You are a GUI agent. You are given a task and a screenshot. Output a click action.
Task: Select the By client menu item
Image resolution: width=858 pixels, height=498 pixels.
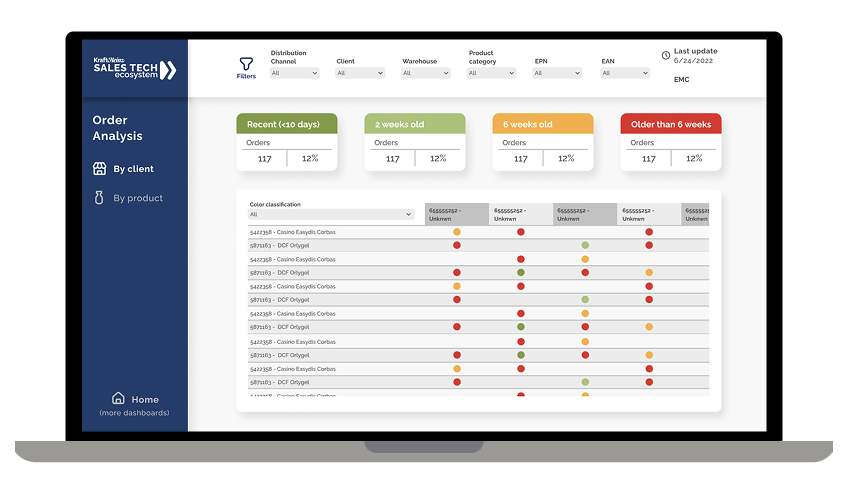(133, 169)
